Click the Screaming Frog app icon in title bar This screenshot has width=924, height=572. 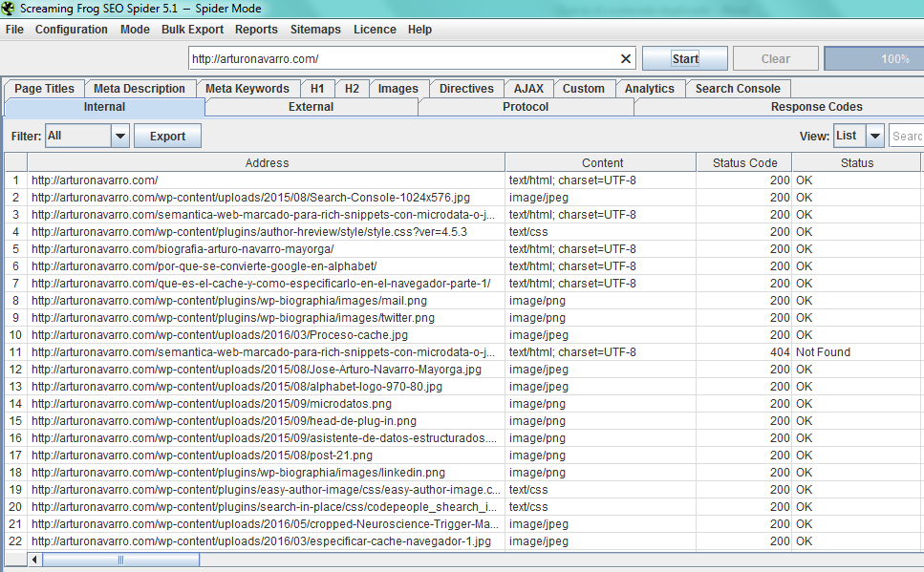click(x=8, y=9)
